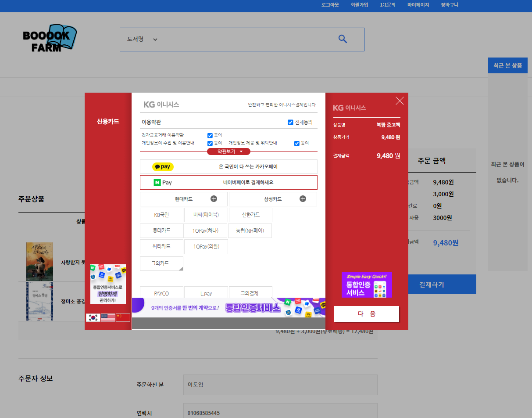Select Naver Pay payment option

(x=229, y=182)
